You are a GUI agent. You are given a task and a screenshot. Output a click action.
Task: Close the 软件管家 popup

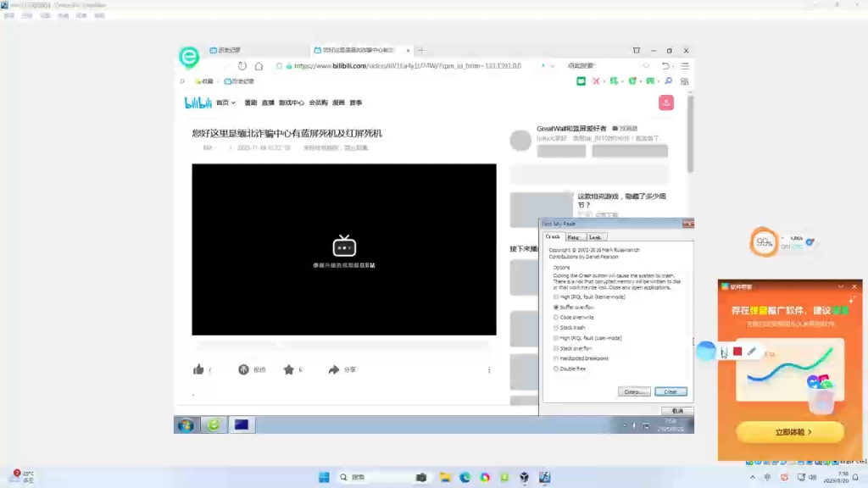(854, 286)
